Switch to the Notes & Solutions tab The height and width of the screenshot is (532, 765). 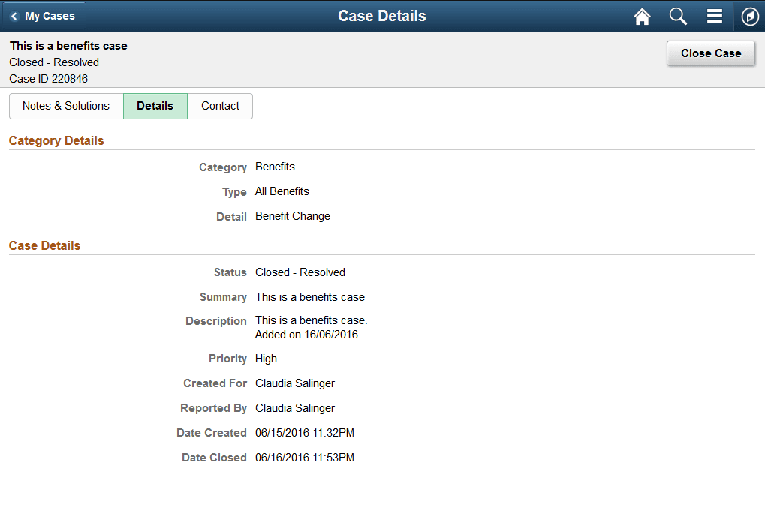click(x=66, y=106)
